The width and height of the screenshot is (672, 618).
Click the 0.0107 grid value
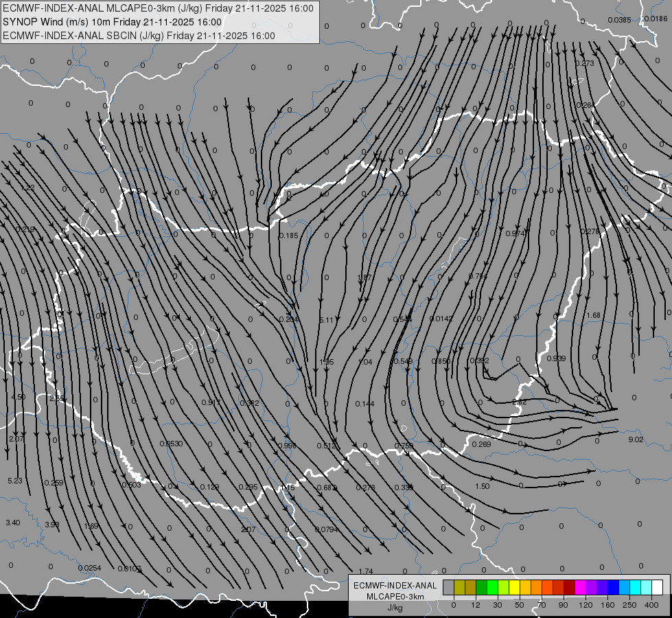pyautogui.click(x=130, y=569)
